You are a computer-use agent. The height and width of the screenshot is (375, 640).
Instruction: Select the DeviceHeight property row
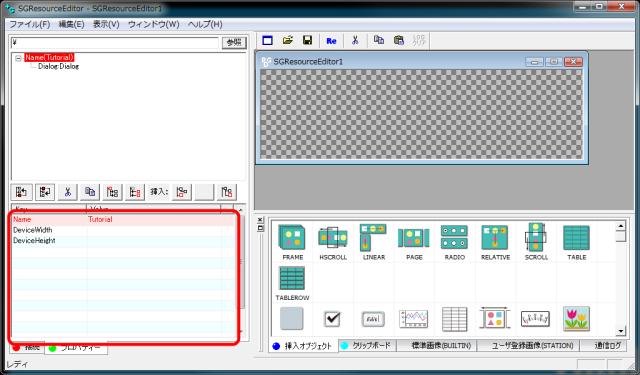coord(122,241)
